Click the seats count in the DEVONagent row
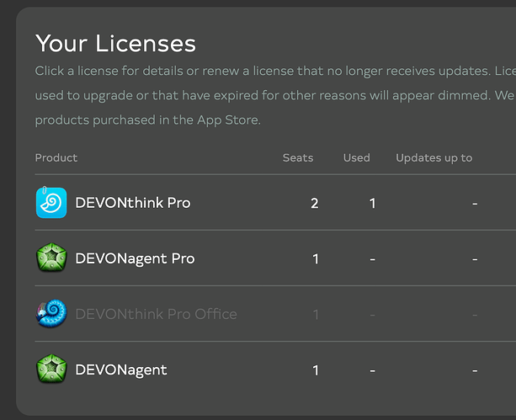 click(x=316, y=370)
